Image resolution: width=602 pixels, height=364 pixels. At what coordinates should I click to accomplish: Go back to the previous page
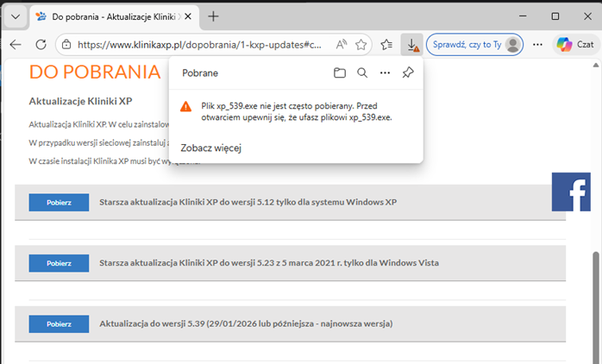point(16,44)
